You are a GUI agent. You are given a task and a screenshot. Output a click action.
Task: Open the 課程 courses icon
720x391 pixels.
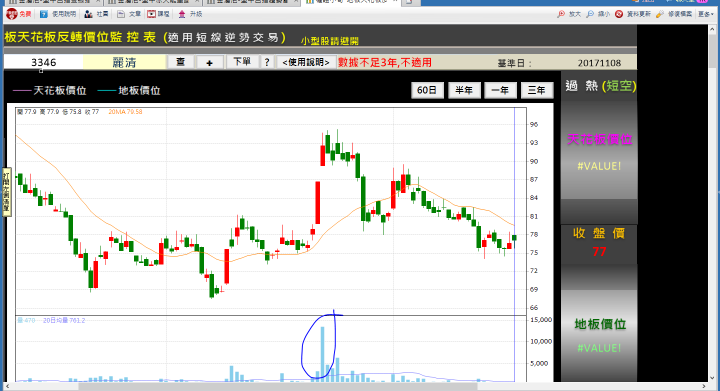pos(152,14)
